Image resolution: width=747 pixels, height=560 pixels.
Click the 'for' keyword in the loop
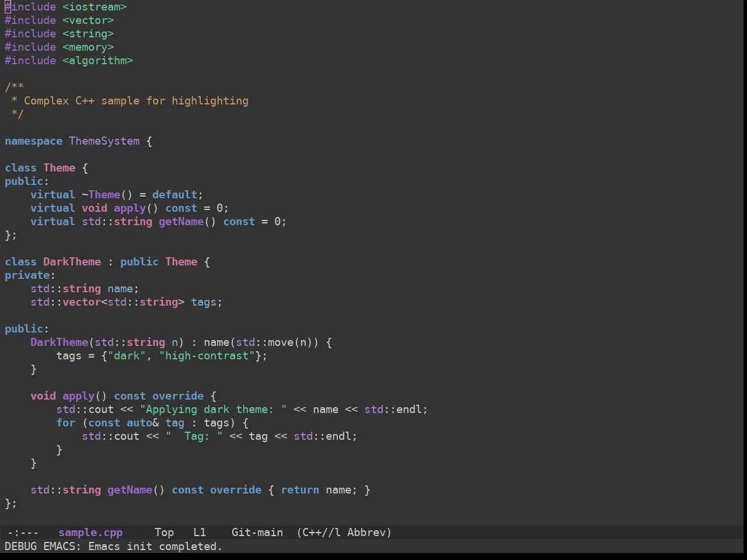point(65,423)
